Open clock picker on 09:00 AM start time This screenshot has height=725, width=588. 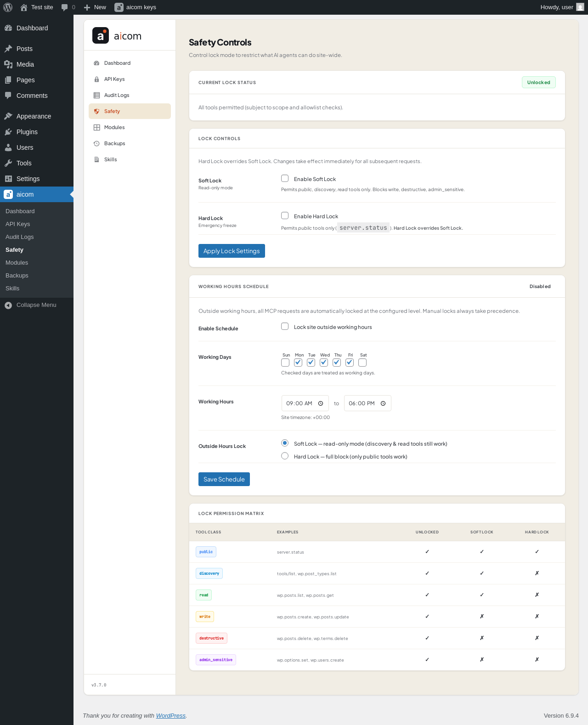click(321, 403)
